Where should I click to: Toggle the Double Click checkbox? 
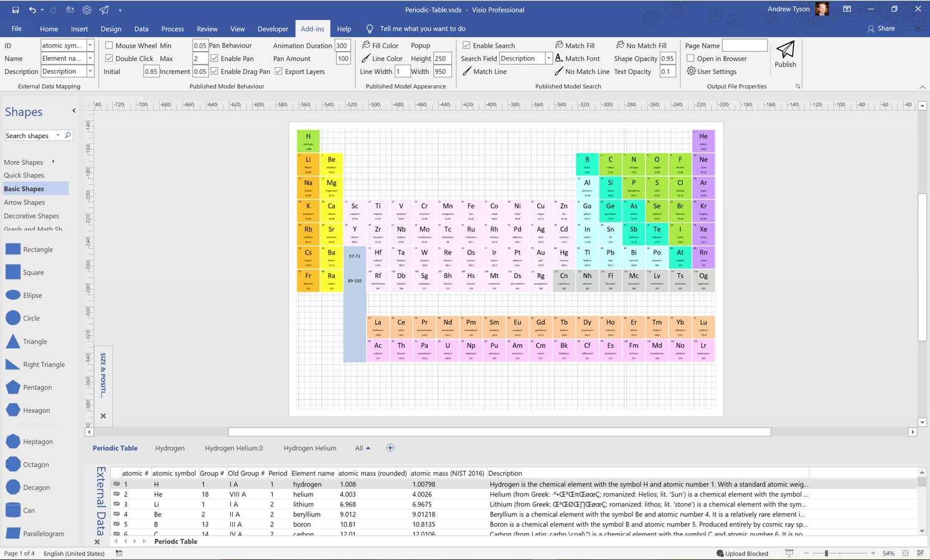pos(109,58)
